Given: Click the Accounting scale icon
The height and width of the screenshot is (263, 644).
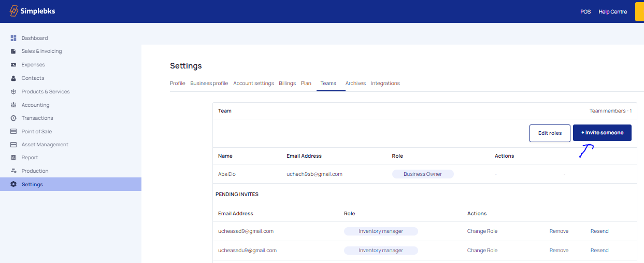Looking at the screenshot, I should point(13,105).
